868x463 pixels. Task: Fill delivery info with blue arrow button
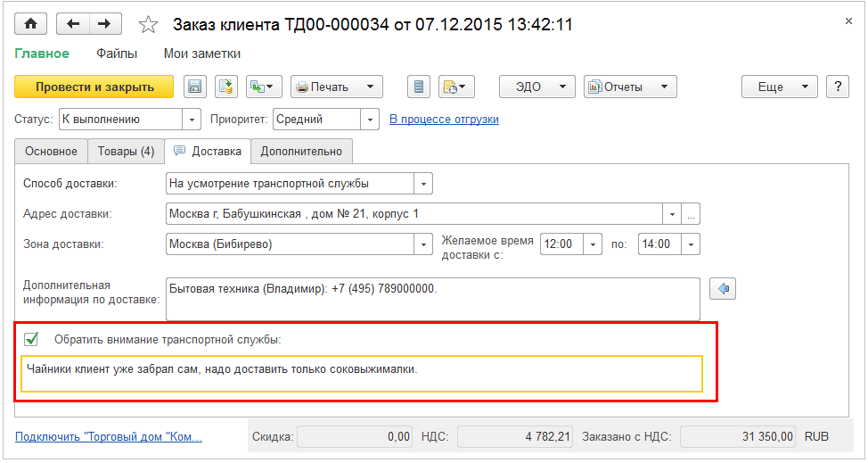point(723,288)
